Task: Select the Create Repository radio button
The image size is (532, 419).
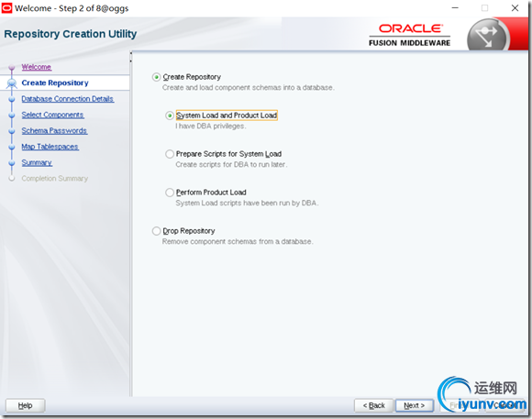Action: [156, 77]
